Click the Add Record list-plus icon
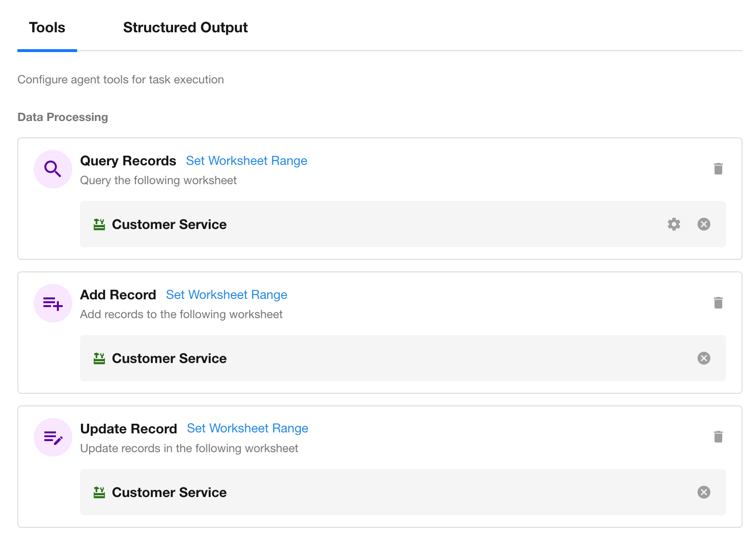Screen dimensions: 756x537 point(53,303)
